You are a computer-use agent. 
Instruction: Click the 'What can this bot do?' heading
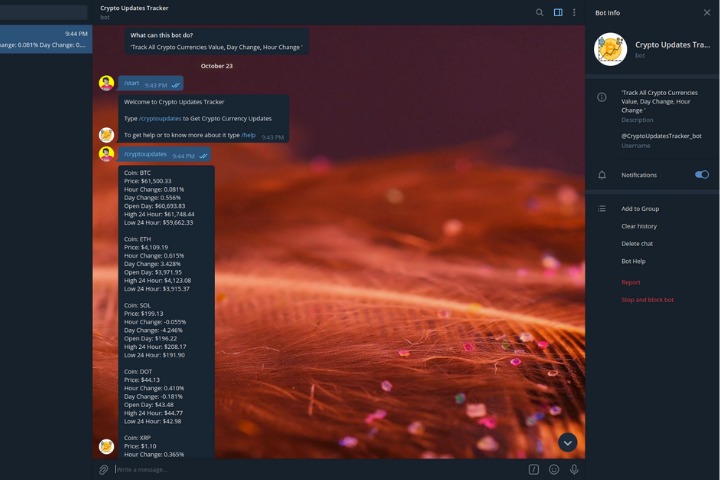click(x=162, y=35)
